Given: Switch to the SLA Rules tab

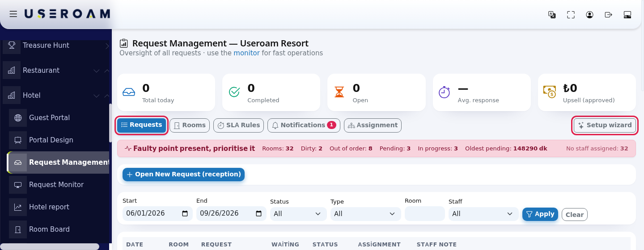Looking at the screenshot, I should click(x=239, y=125).
